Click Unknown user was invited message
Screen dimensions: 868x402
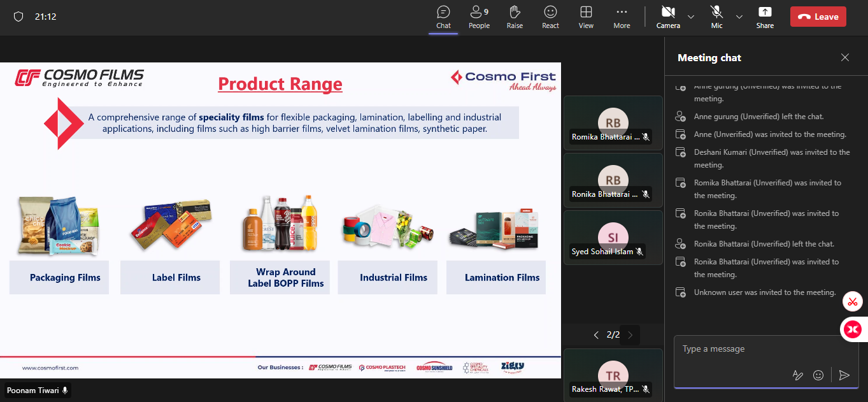pos(764,292)
